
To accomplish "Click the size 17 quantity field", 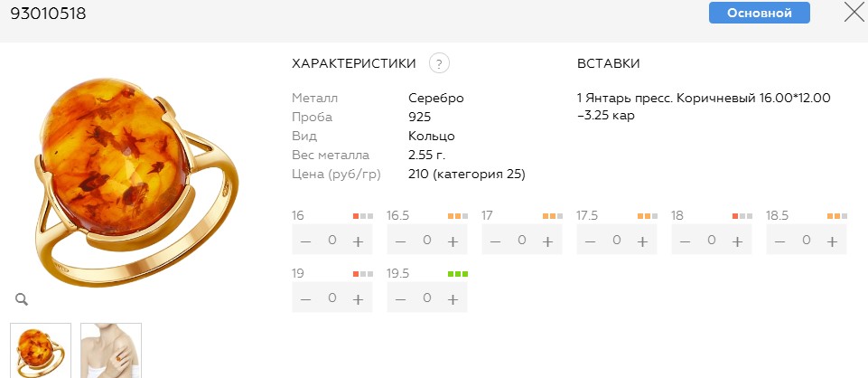I will point(522,241).
